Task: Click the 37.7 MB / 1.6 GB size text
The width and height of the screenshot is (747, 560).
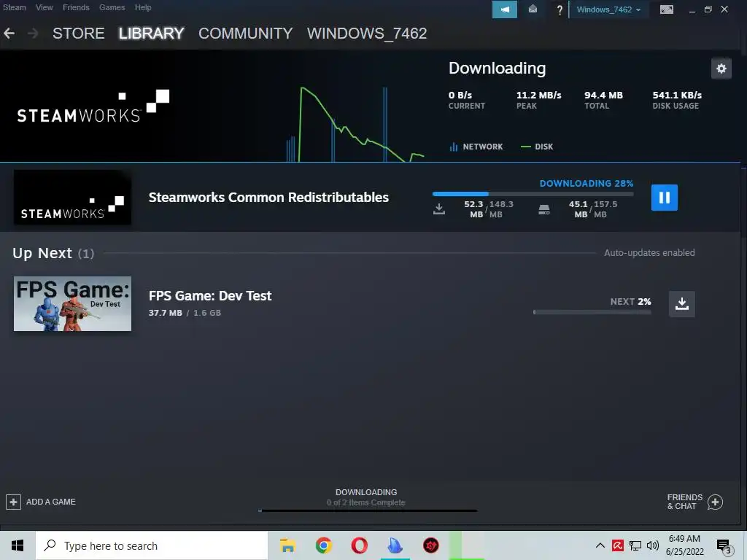Action: [x=185, y=313]
